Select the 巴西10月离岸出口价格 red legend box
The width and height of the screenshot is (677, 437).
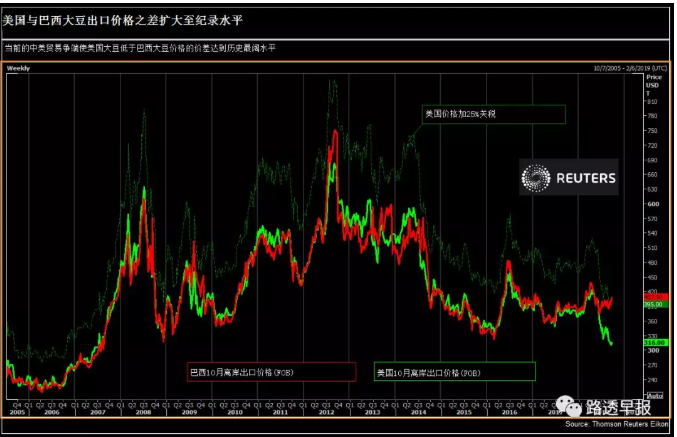click(272, 372)
